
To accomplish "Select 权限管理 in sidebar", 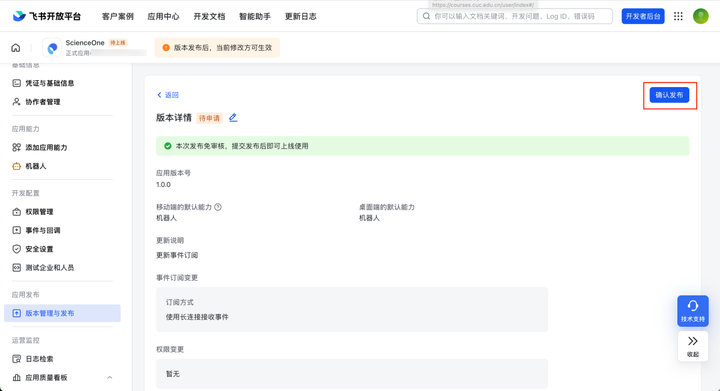I will click(x=39, y=212).
